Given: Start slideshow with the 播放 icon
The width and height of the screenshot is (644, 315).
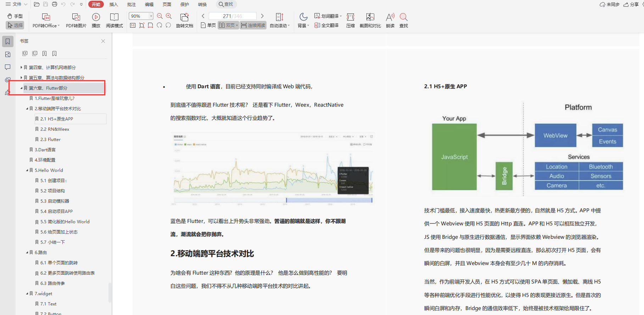Looking at the screenshot, I should click(x=96, y=17).
